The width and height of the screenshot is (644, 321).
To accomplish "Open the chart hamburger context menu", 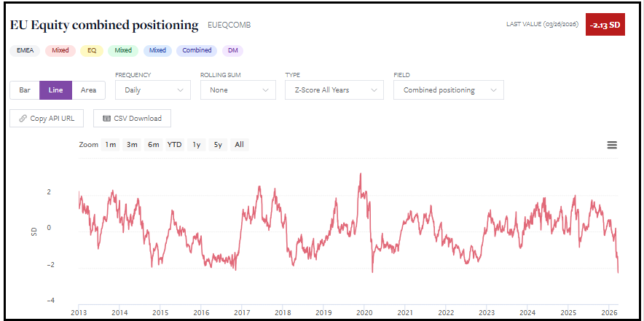I will tap(612, 145).
